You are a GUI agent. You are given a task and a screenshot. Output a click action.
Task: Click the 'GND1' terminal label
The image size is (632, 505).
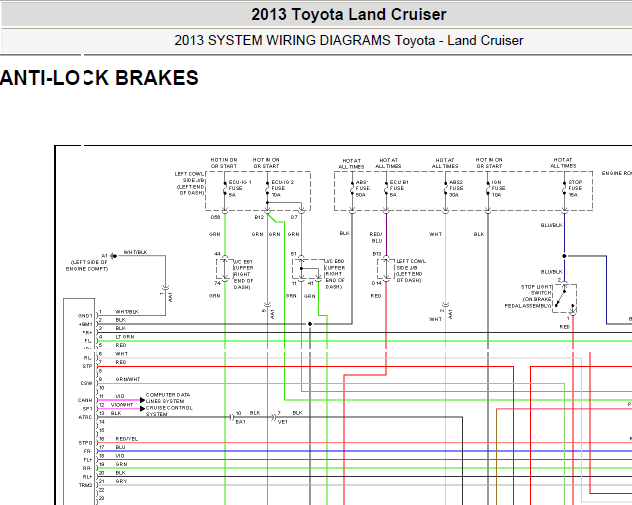[x=85, y=316]
